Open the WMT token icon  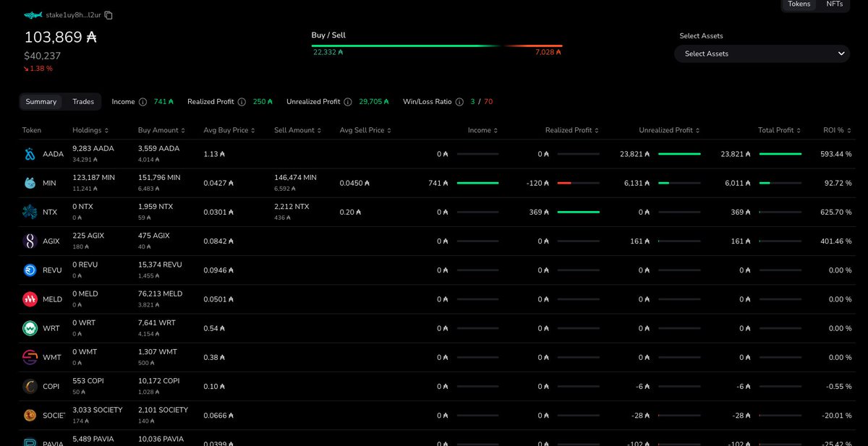[30, 357]
